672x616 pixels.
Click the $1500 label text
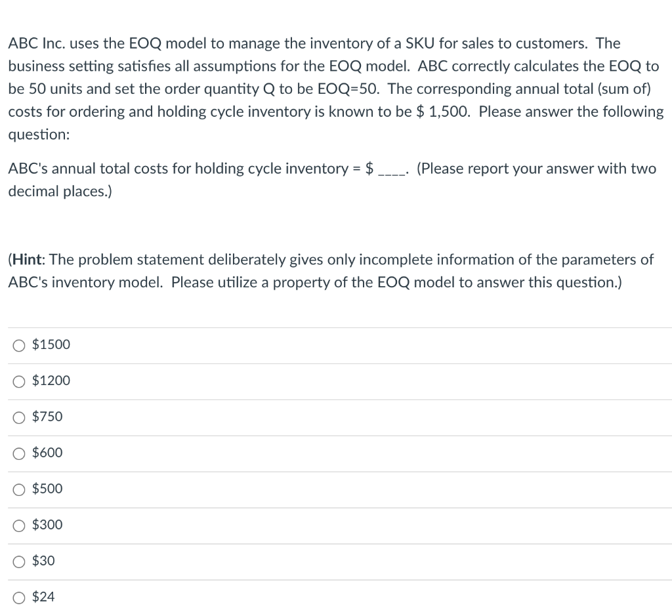coord(52,344)
